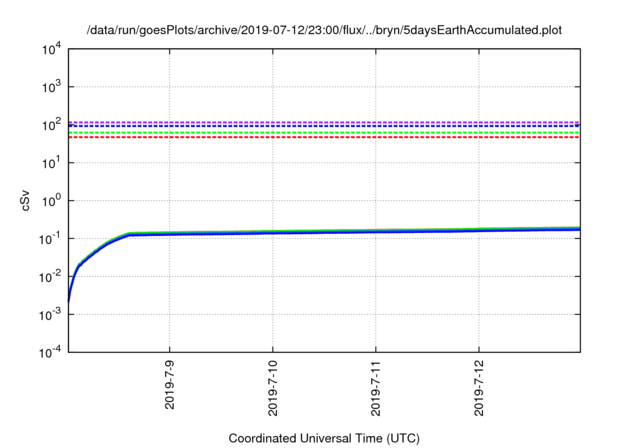
Task: Click the 2019-7-12 date tick label
Action: pyautogui.click(x=479, y=388)
